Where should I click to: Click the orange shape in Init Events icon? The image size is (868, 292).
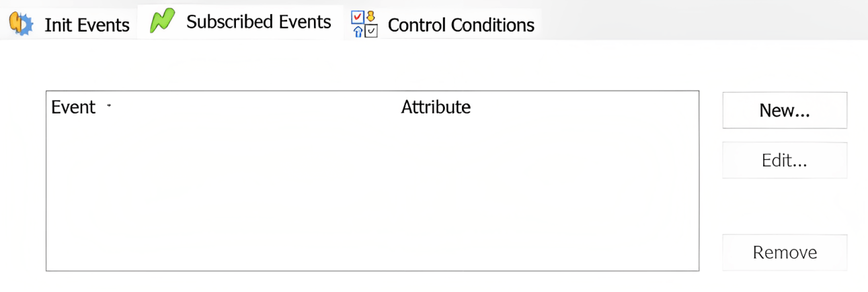point(14,22)
